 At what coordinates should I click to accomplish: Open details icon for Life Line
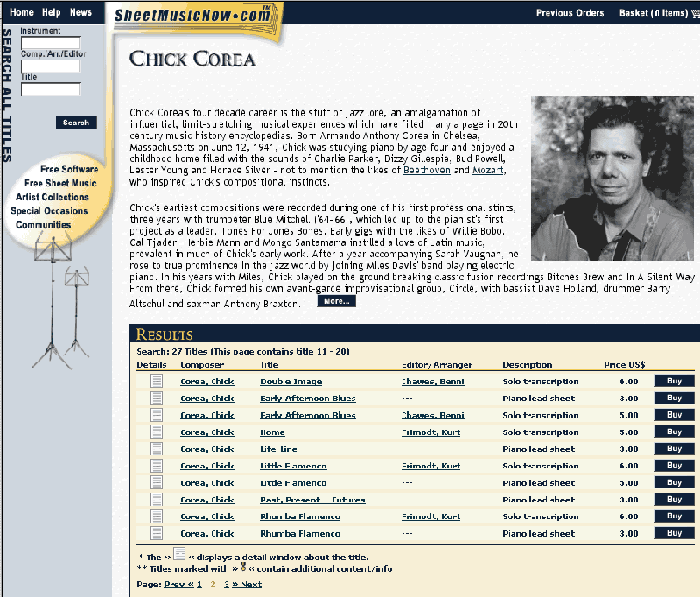[157, 449]
